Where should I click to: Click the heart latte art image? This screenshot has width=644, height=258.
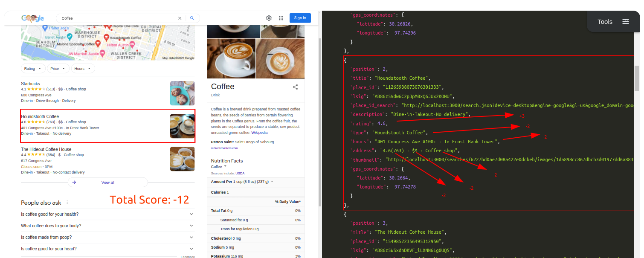(280, 58)
